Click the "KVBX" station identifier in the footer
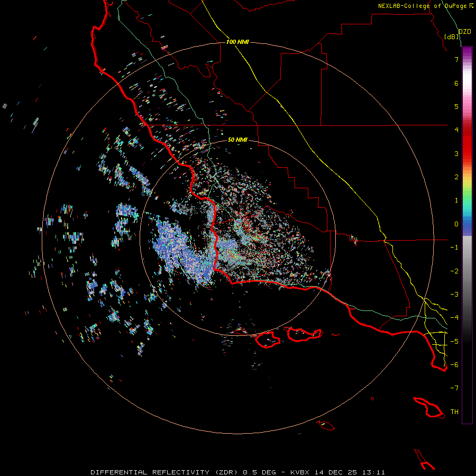476x476 pixels. click(x=300, y=472)
